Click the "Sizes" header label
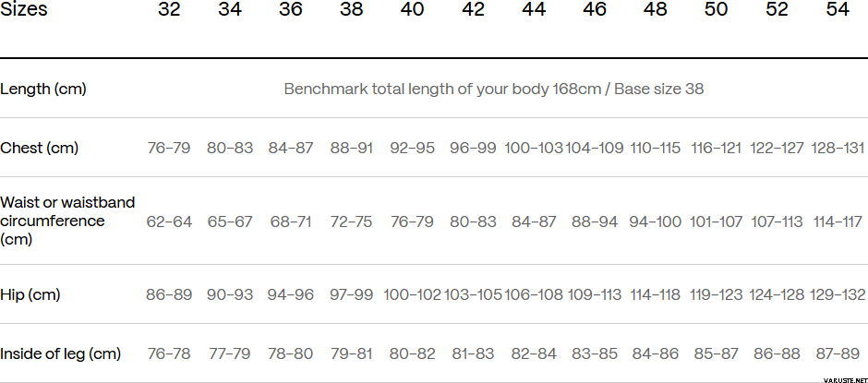This screenshot has height=383, width=868. pos(24,10)
